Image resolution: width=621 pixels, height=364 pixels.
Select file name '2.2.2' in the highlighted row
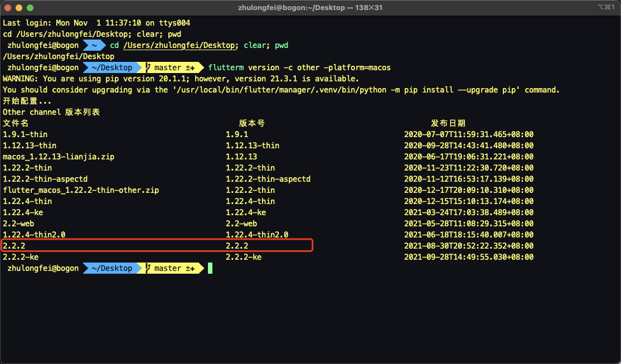14,246
